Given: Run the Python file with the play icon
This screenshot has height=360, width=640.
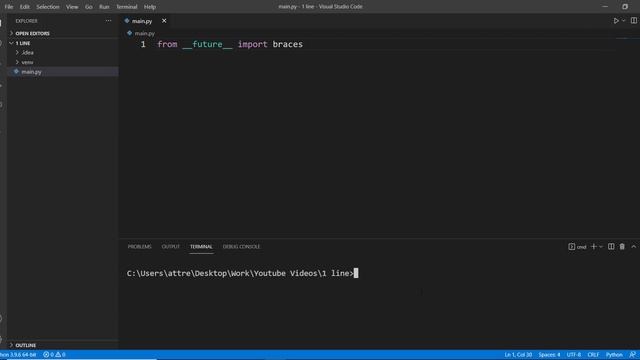Looking at the screenshot, I should coord(616,21).
